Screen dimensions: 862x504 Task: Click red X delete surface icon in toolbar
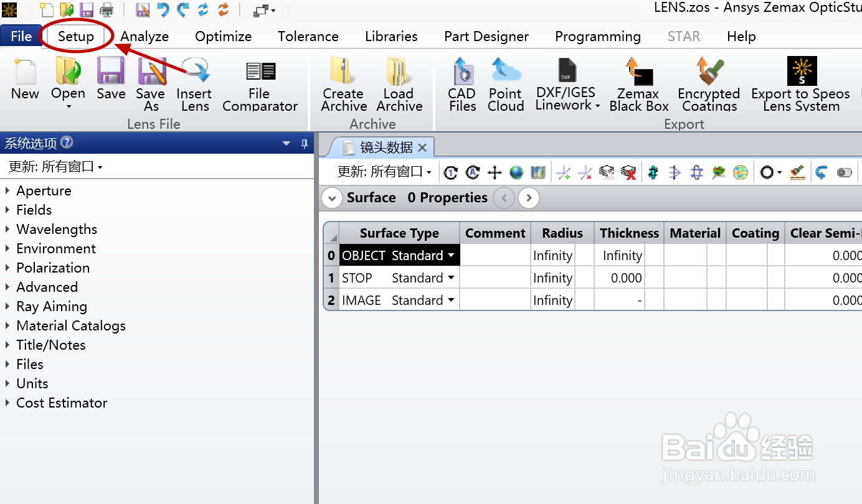pyautogui.click(x=629, y=172)
